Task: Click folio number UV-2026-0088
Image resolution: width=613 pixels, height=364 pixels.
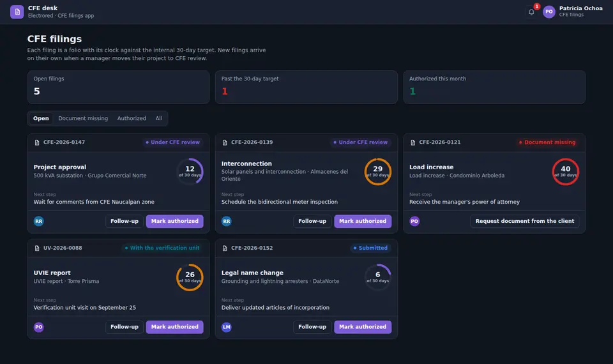Action: (63, 248)
